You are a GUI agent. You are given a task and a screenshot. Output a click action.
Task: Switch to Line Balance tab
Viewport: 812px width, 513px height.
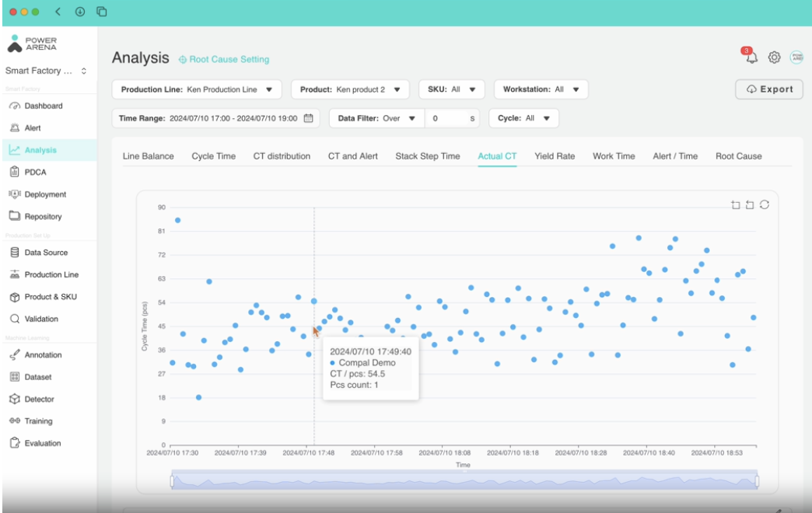pos(148,156)
